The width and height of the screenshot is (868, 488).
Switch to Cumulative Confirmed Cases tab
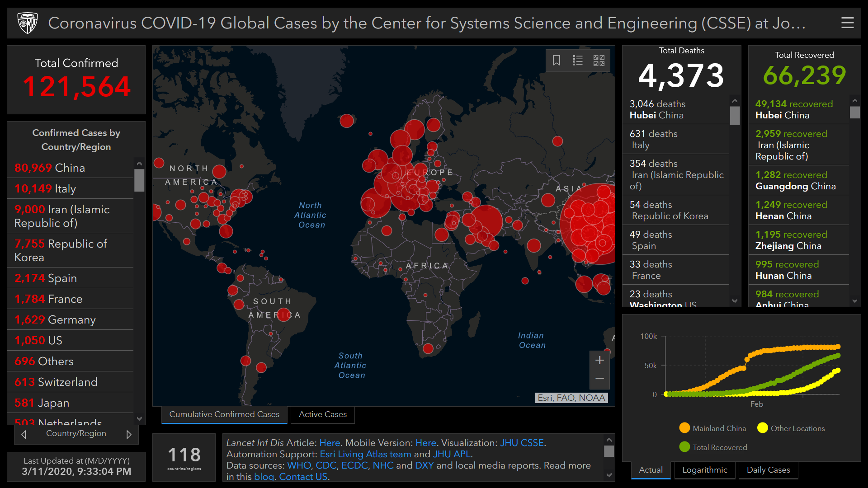224,414
